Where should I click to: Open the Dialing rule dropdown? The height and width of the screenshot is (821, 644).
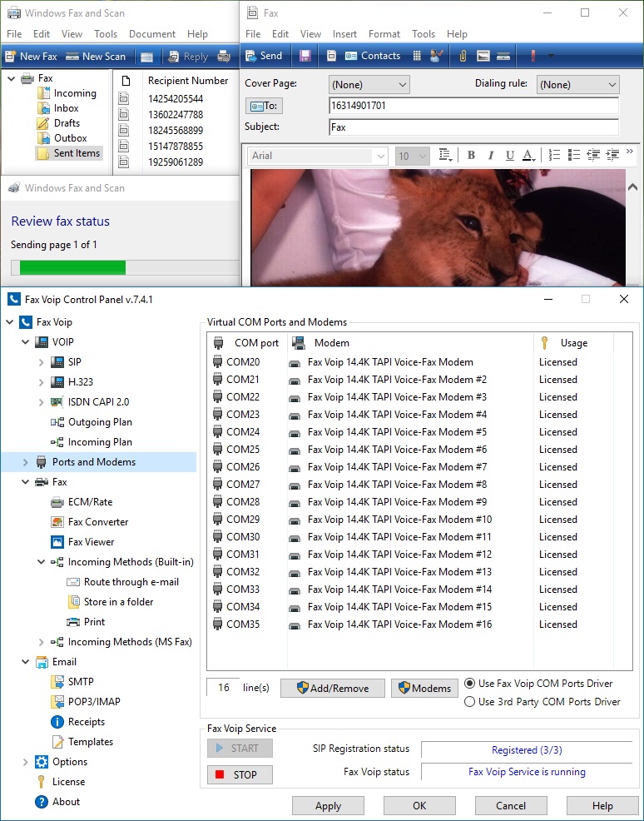pyautogui.click(x=577, y=84)
